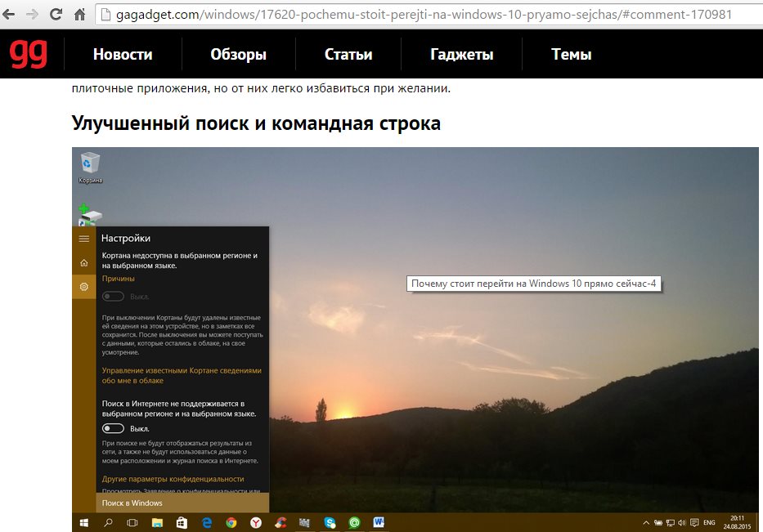Toggle the disabled Cortana switch under Причины
This screenshot has height=532, width=763.
[113, 296]
